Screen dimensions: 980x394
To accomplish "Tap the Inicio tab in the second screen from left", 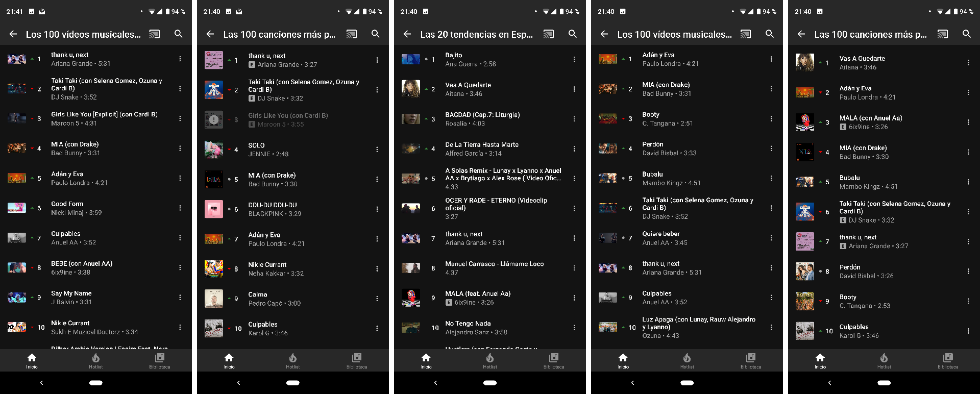I will pos(229,360).
